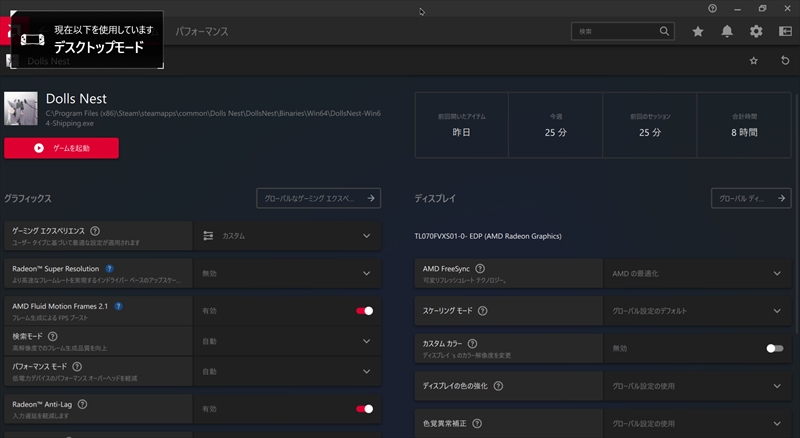Screen dimensions: 800x438
Task: Click the 前回開いたアイテム 昨日 stat
Action: coord(461,125)
